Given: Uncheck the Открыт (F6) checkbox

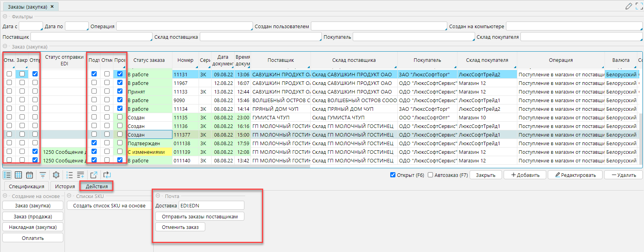Looking at the screenshot, I should tap(393, 175).
